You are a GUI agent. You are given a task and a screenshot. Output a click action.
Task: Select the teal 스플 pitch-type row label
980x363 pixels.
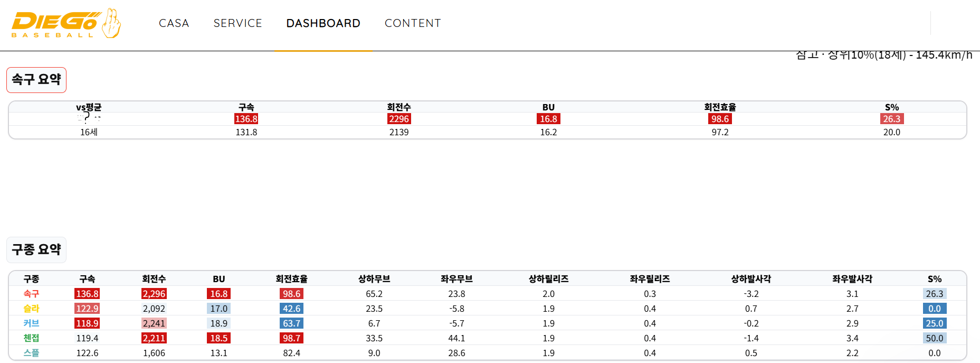[31, 353]
